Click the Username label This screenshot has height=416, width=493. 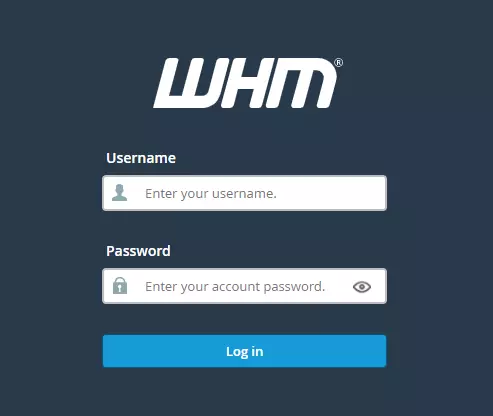pos(141,158)
